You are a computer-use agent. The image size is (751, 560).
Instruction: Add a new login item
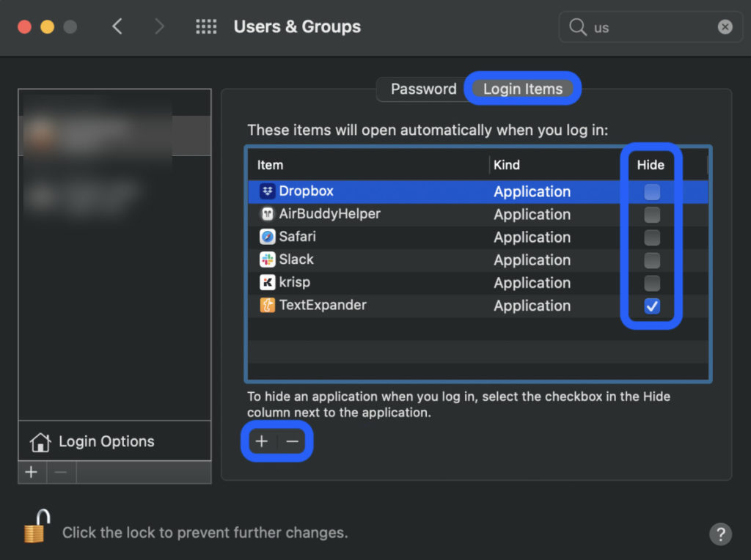tap(262, 441)
